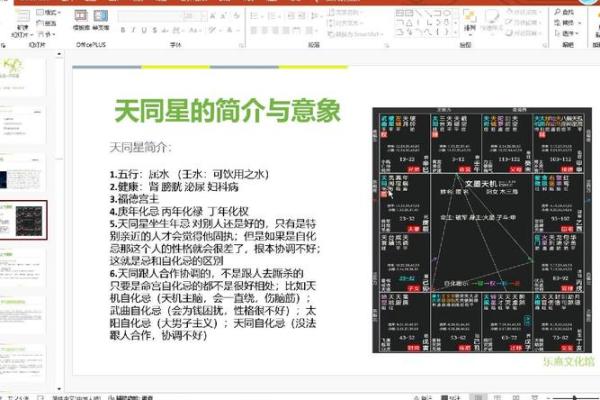Toggle Align Right paragraph alignment

(x=275, y=30)
